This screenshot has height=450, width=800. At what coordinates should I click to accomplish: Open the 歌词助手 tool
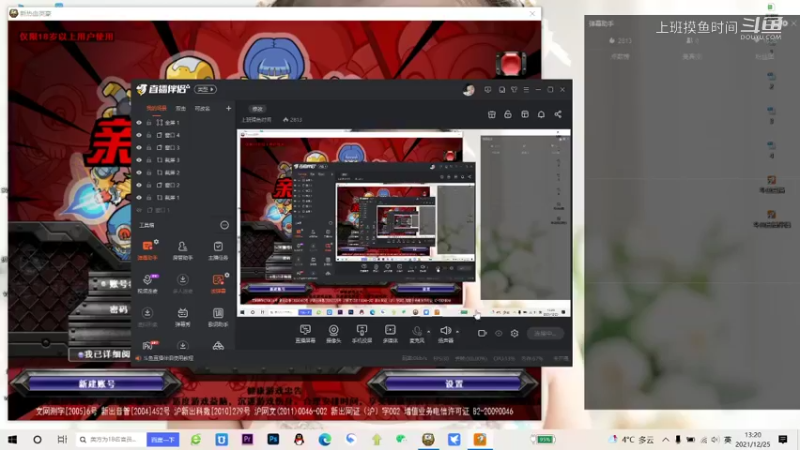[218, 316]
